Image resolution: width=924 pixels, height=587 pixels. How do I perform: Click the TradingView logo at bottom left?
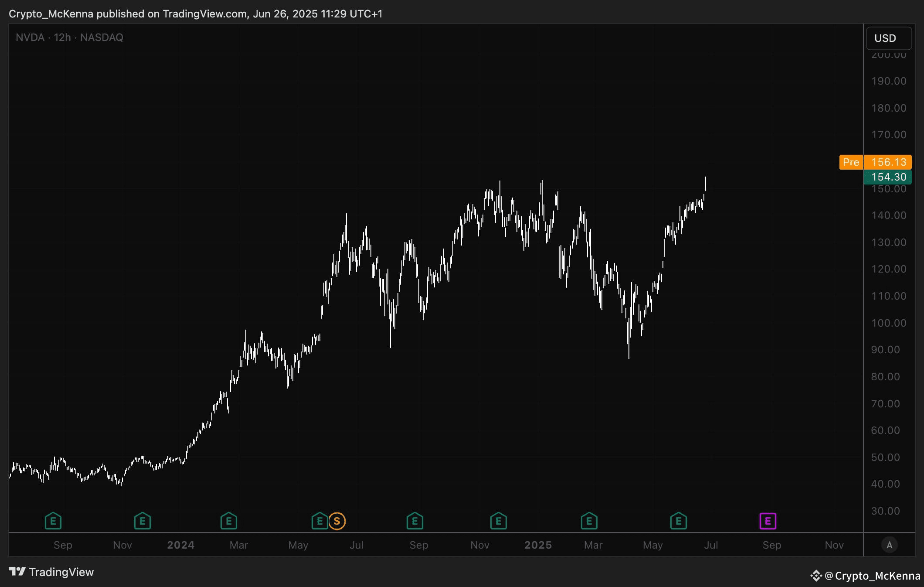click(51, 572)
